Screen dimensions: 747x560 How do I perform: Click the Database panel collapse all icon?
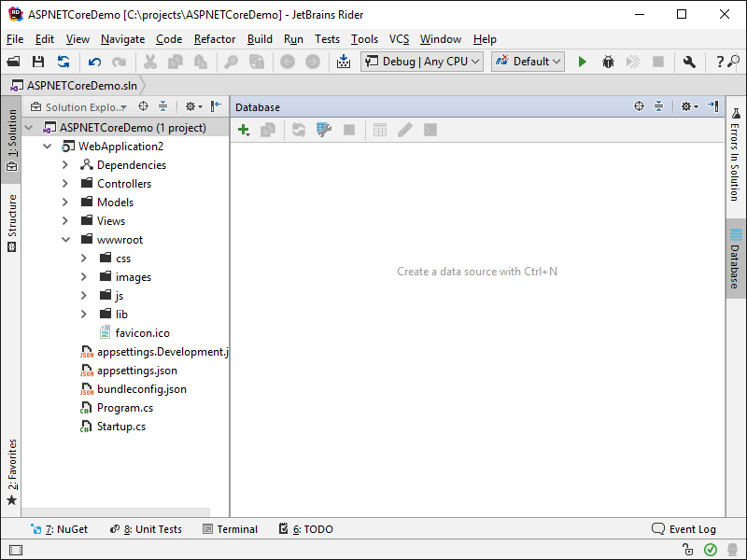[659, 106]
